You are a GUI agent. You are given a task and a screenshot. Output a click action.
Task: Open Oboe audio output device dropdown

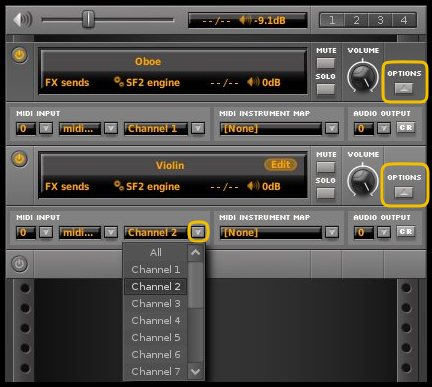(x=384, y=128)
